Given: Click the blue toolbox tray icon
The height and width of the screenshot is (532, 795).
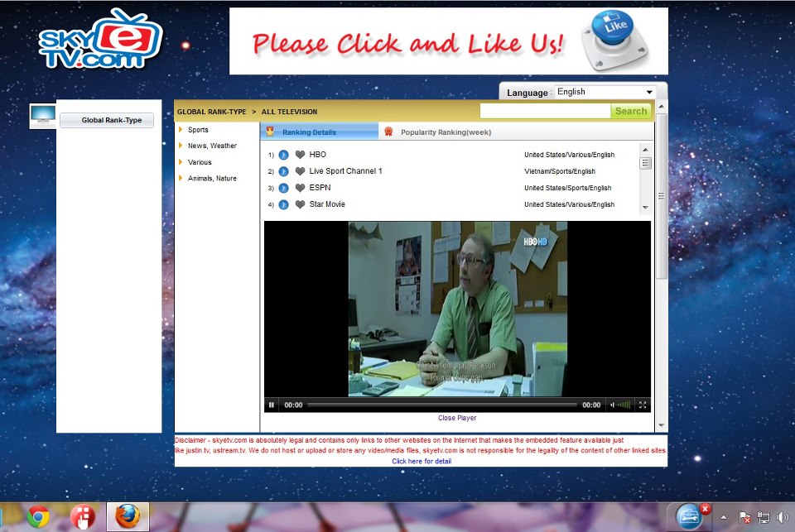Looking at the screenshot, I should point(688,517).
